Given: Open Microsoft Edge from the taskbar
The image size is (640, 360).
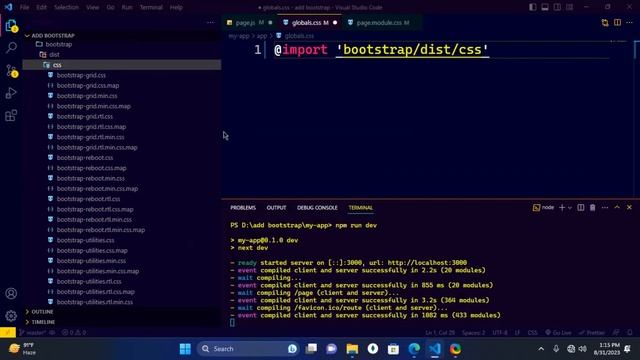Looking at the screenshot, I should point(414,349).
